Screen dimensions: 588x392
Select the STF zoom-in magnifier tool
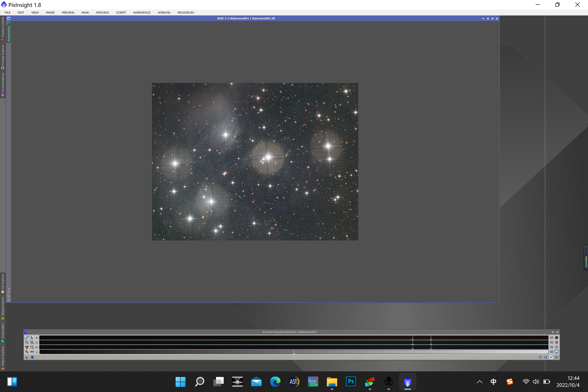(32, 343)
